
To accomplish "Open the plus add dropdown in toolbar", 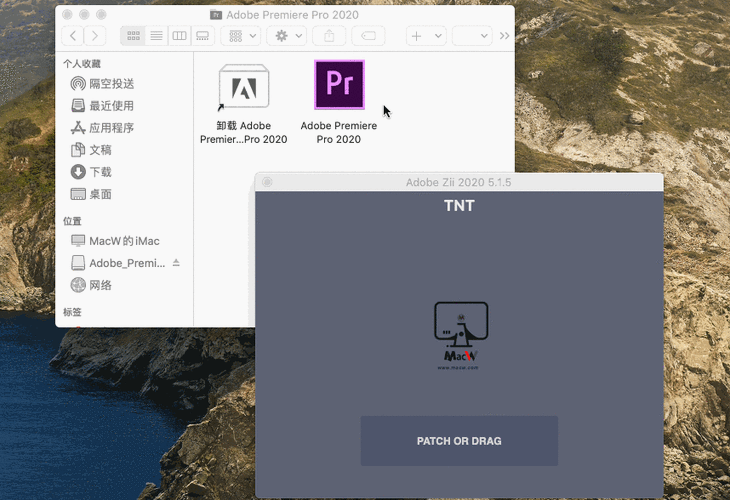I will (x=426, y=36).
